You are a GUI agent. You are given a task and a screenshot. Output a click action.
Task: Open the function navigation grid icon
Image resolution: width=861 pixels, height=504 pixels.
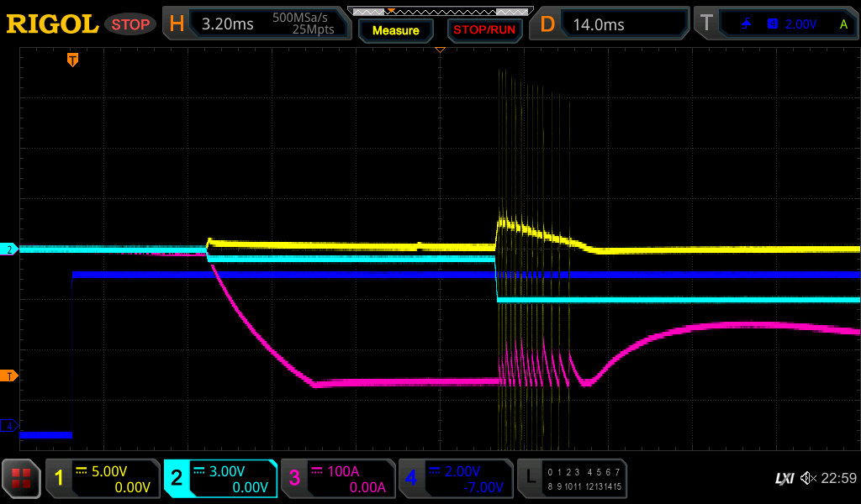[22, 479]
